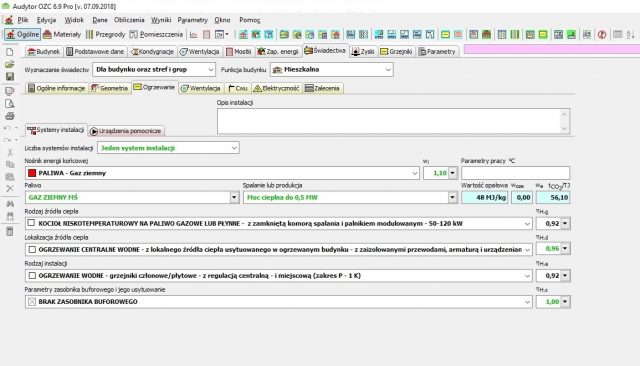This screenshot has height=366, width=640.
Task: Toggle checkbox beside KOCIOŁ NISKOTEMPERATUROWY entry
Action: (x=31, y=223)
